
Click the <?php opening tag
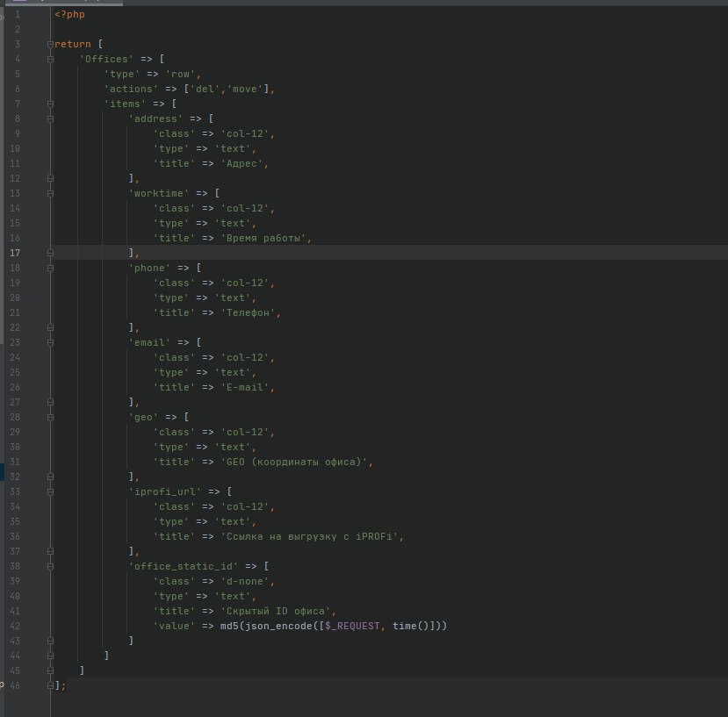(x=69, y=14)
